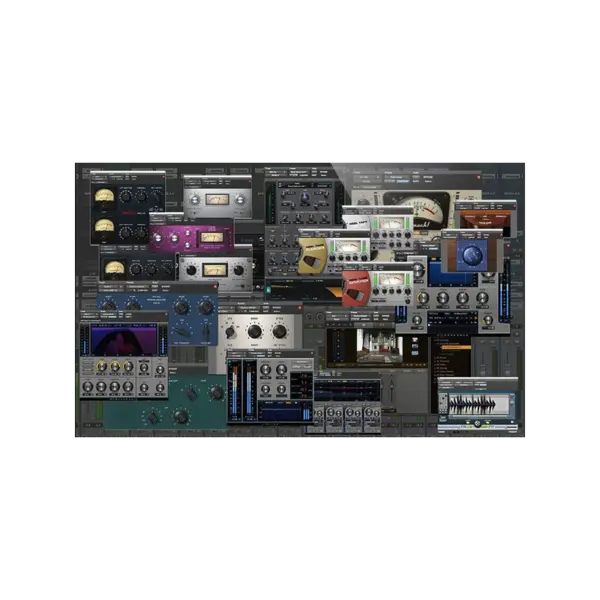Click the red tape reel on saturation plugin
Image resolution: width=600 pixels, height=600 pixels.
(x=355, y=291)
